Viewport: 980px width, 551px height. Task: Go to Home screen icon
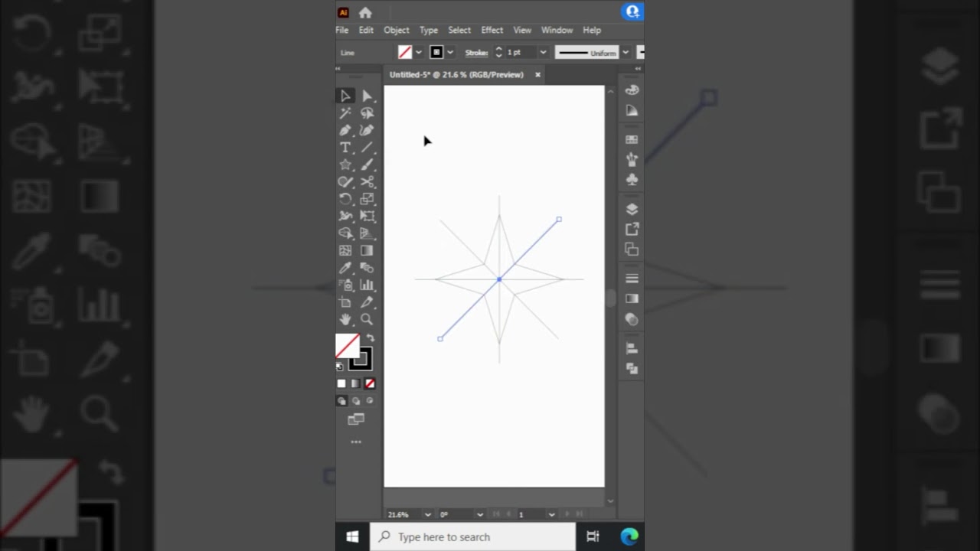365,12
